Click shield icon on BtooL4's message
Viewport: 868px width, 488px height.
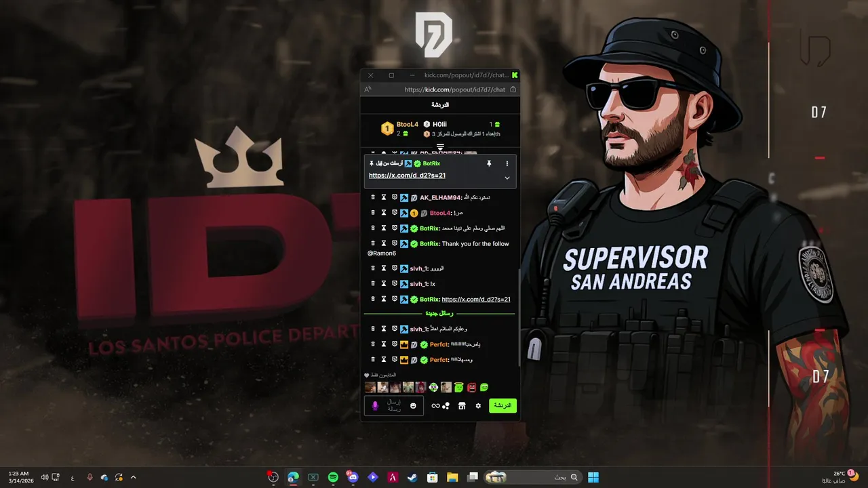[x=394, y=213]
